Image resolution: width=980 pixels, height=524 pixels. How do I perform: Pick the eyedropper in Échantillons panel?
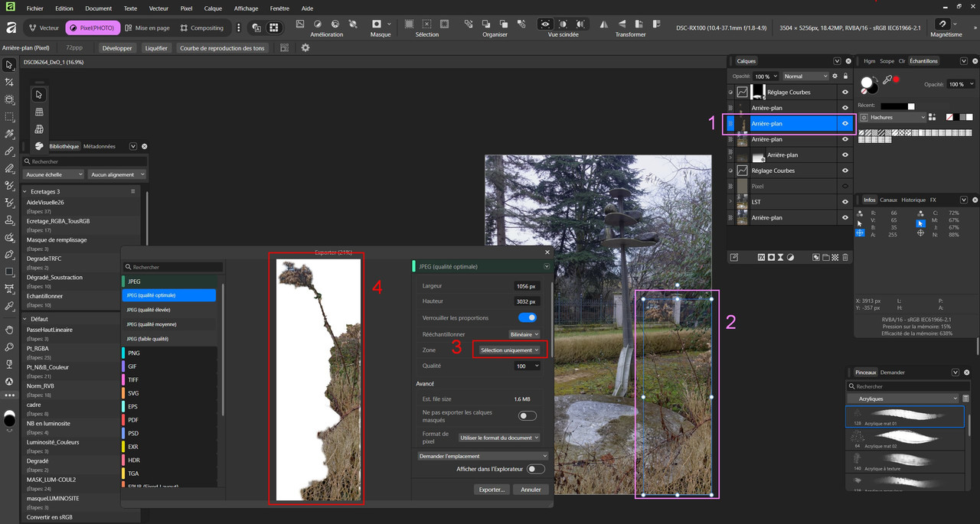click(x=887, y=80)
